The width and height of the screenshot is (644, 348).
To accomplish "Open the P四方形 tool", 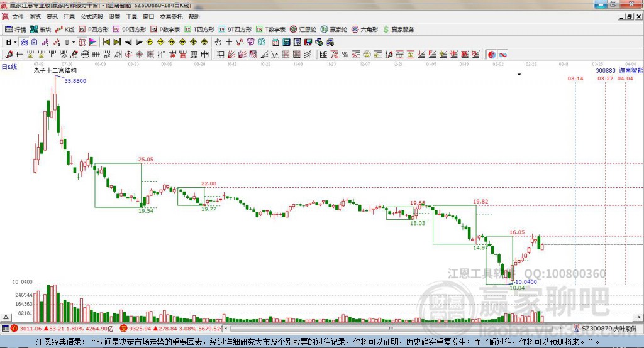I will [x=94, y=29].
